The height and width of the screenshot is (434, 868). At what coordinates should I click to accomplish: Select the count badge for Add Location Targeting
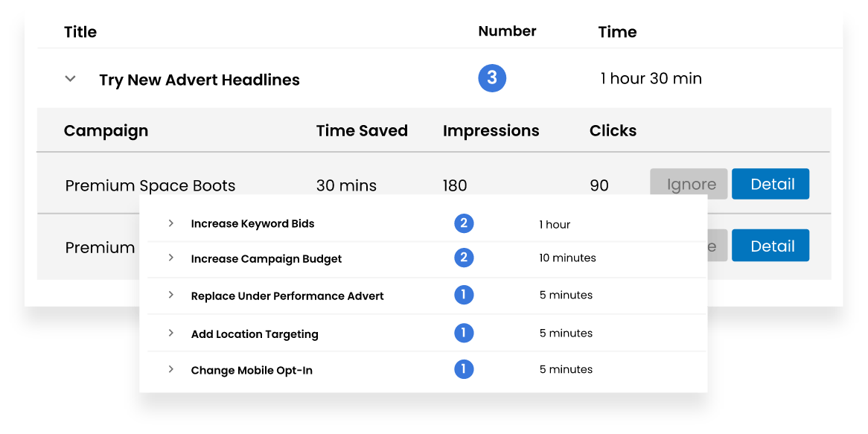coord(463,333)
